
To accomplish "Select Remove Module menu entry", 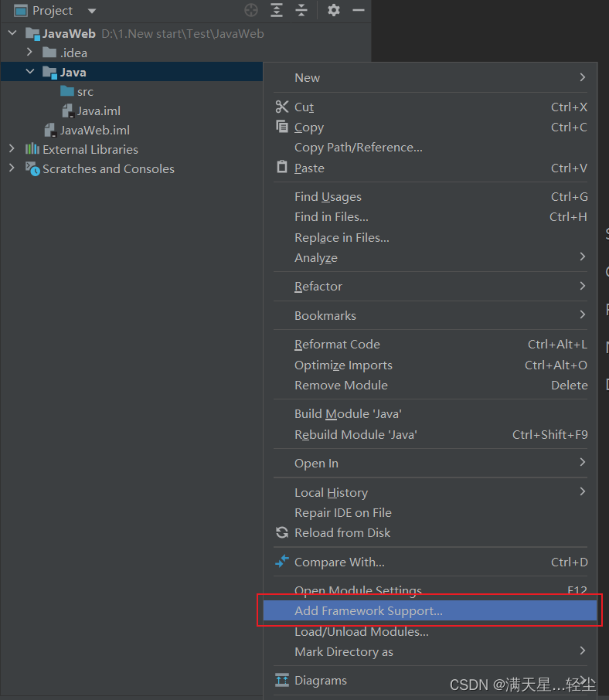I will (x=430, y=385).
